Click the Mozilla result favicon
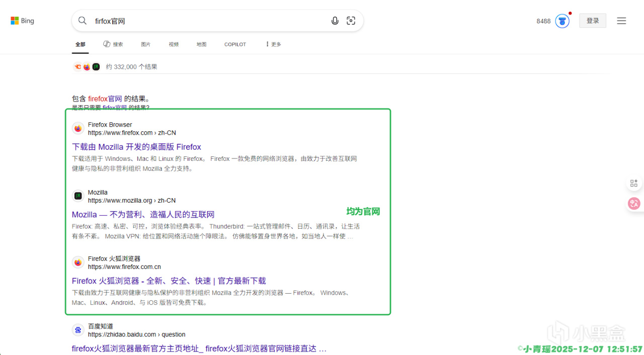644x355 pixels. tap(78, 196)
